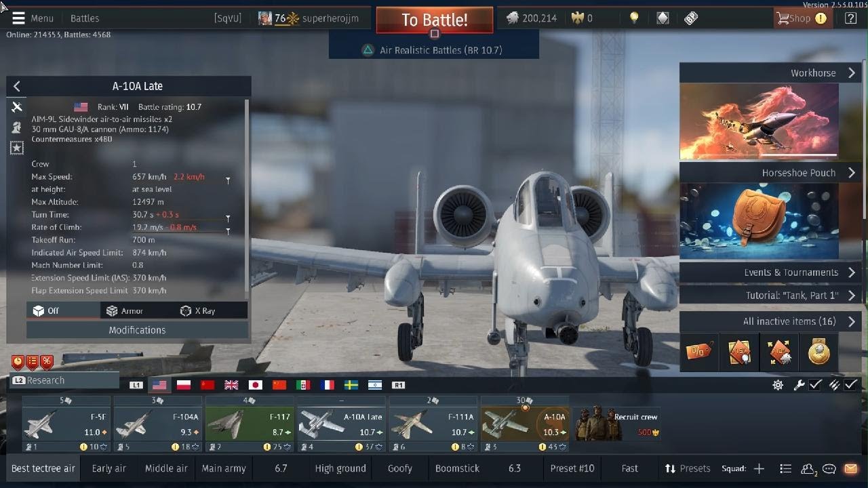Open the Research tree
This screenshot has height=488, width=868.
click(64, 380)
